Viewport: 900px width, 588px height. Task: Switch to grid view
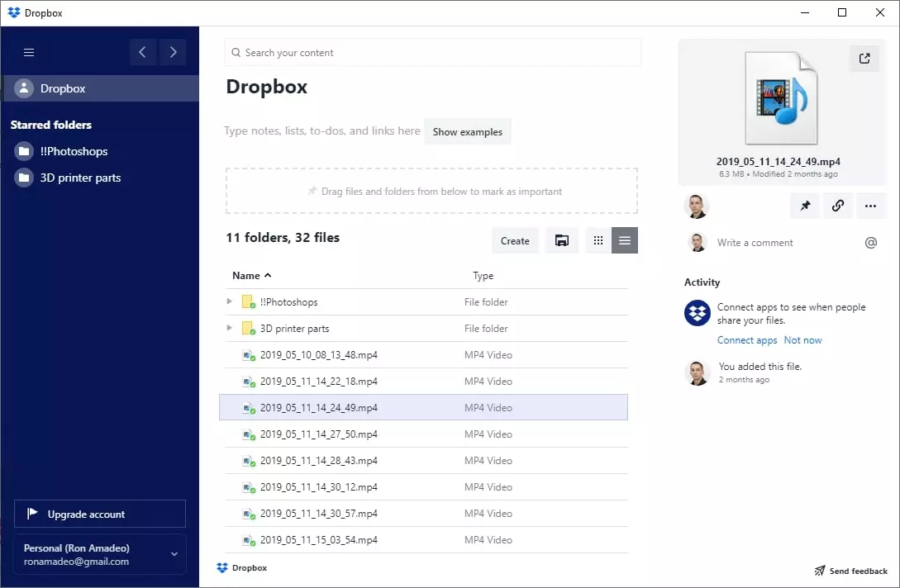point(598,240)
